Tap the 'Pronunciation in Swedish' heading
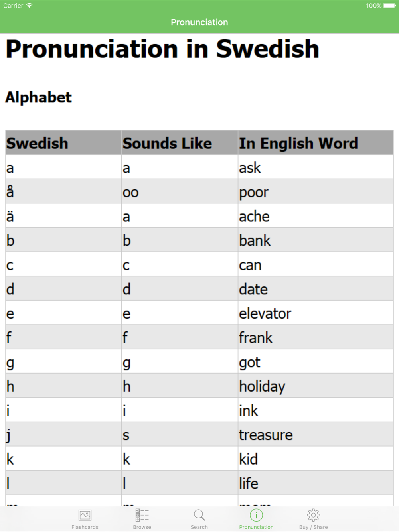The image size is (399, 532). [162, 49]
